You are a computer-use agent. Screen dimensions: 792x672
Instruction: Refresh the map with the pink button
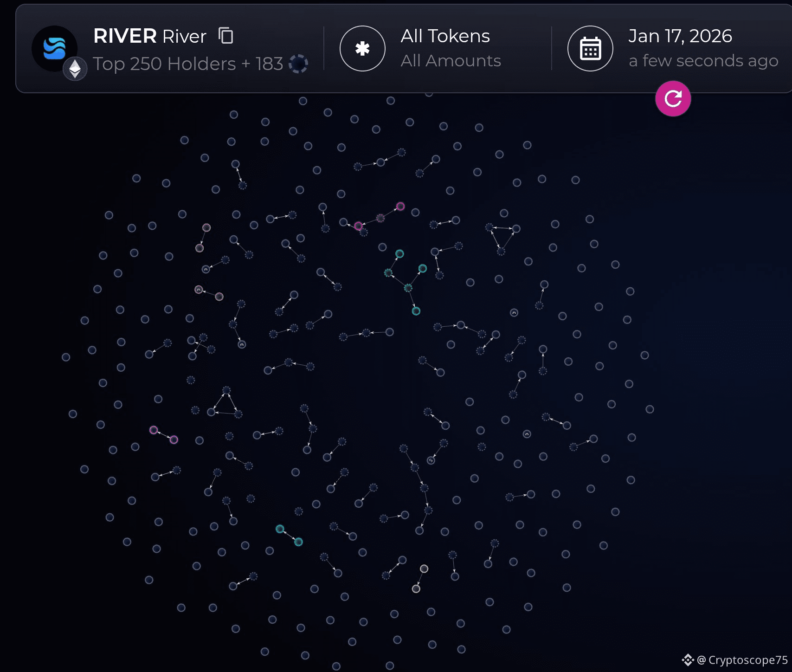pos(673,98)
